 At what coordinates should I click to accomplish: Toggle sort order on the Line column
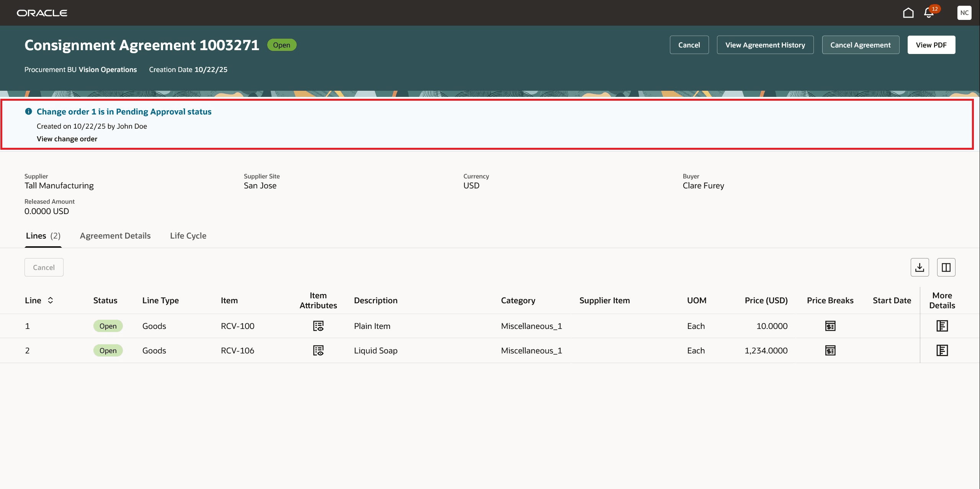pos(50,300)
